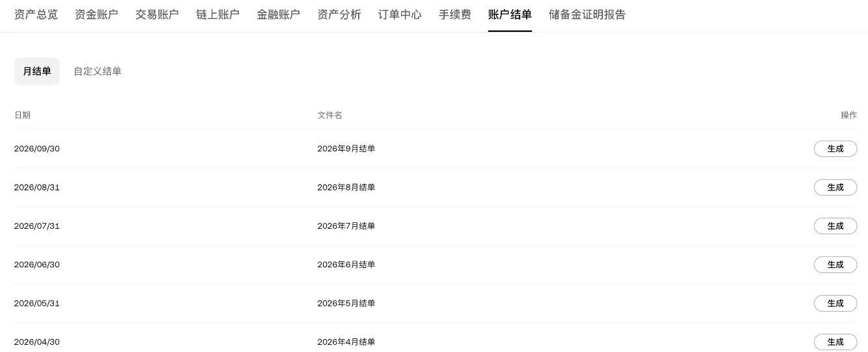Select date cell 2026/04/30
The image size is (868, 352).
tap(37, 342)
